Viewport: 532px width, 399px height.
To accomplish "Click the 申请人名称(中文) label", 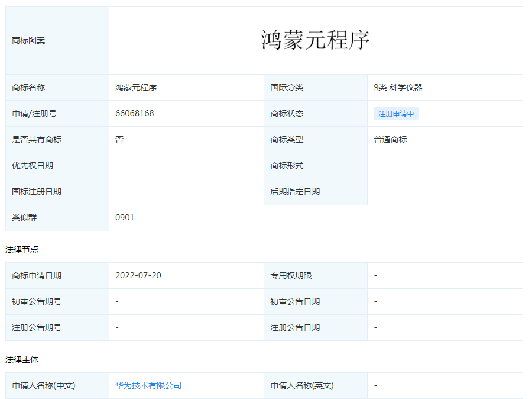I will (43, 385).
